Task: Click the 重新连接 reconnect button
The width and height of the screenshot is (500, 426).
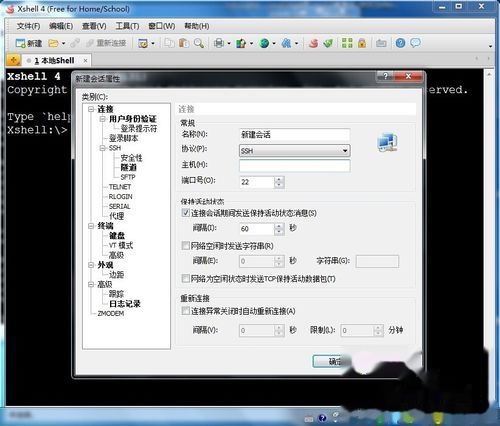Action: click(106, 43)
